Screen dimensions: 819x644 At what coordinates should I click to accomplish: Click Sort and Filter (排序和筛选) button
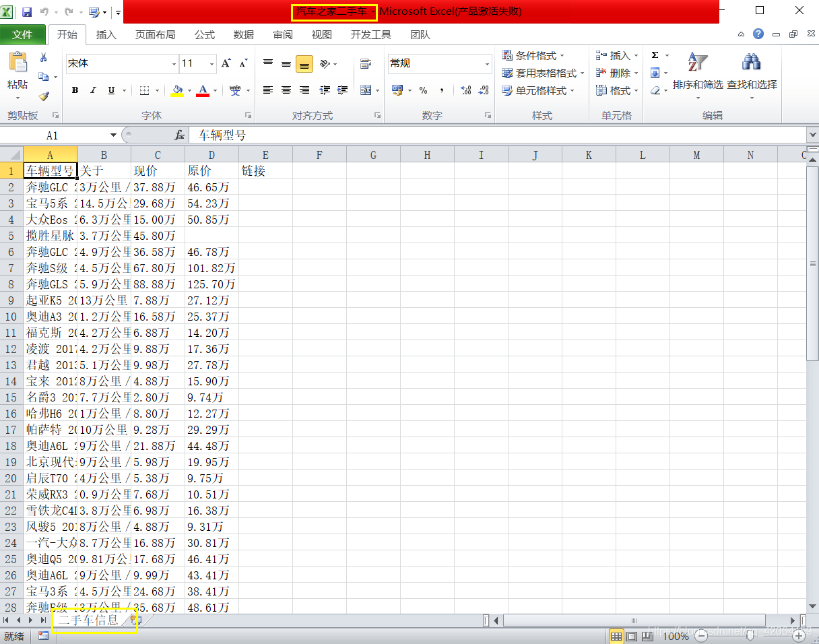698,75
